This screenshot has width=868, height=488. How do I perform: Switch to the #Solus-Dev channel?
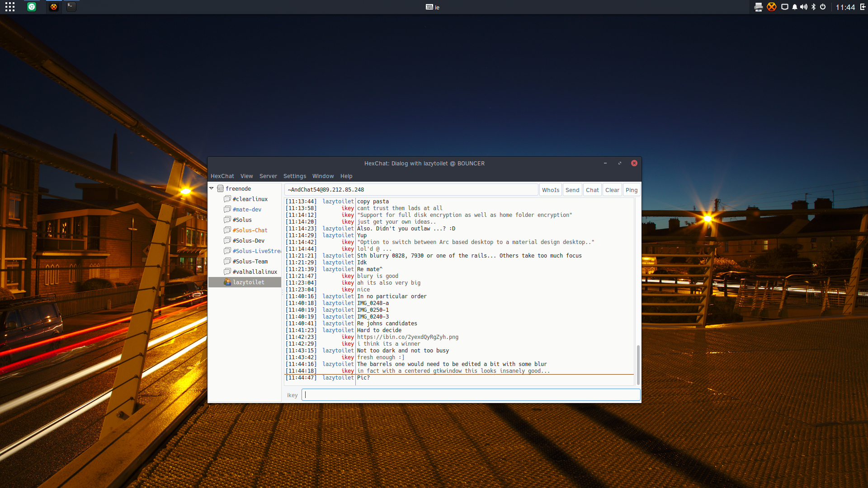point(249,241)
